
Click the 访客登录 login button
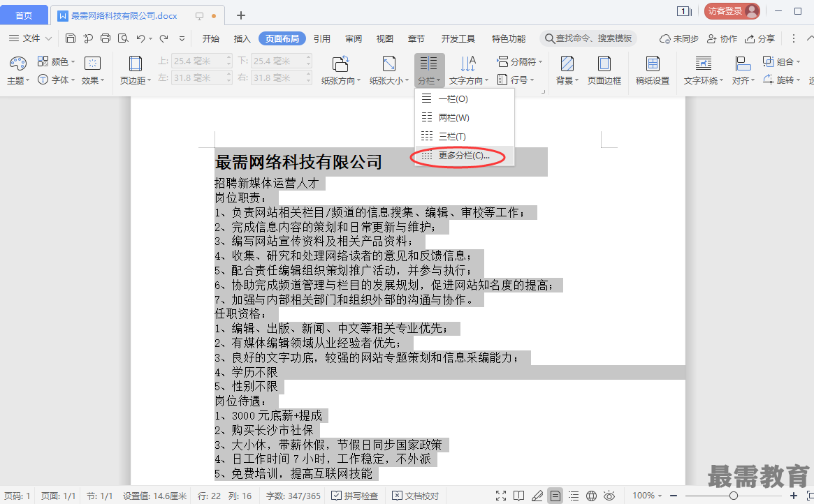pyautogui.click(x=732, y=11)
